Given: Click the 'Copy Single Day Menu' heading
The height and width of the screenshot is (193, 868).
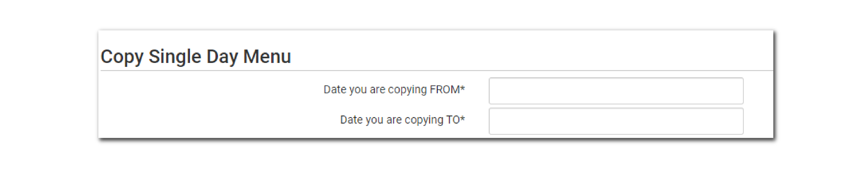Looking at the screenshot, I should pyautogui.click(x=196, y=57).
